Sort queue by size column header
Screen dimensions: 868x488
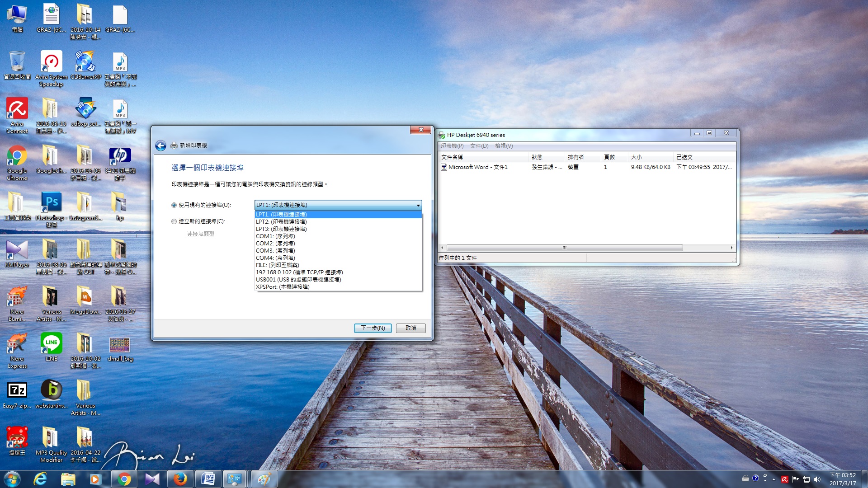[651, 157]
